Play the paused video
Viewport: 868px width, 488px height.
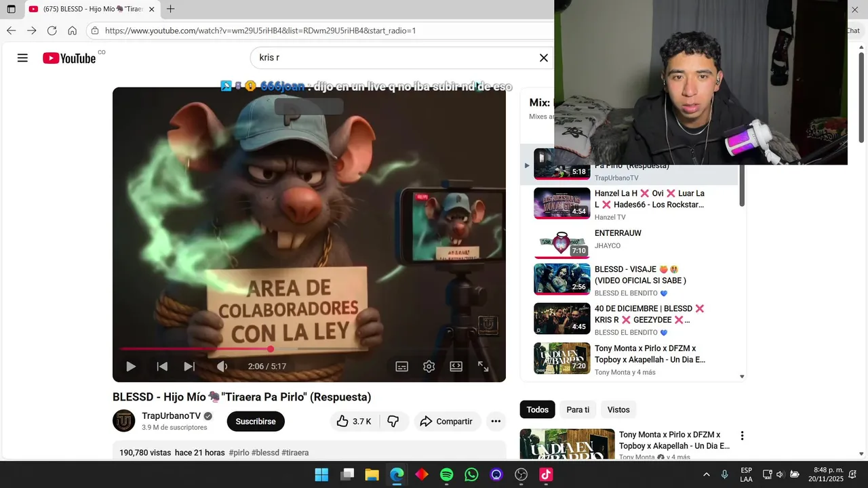131,367
